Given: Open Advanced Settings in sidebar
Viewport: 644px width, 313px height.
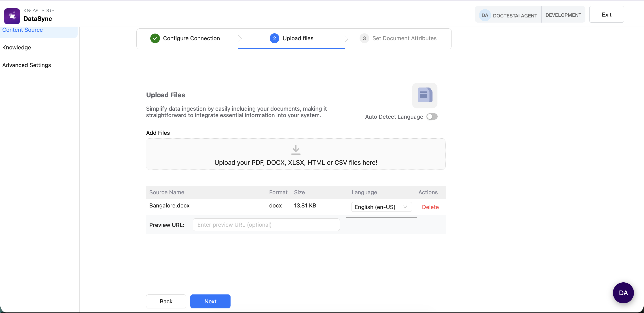Looking at the screenshot, I should point(27,65).
